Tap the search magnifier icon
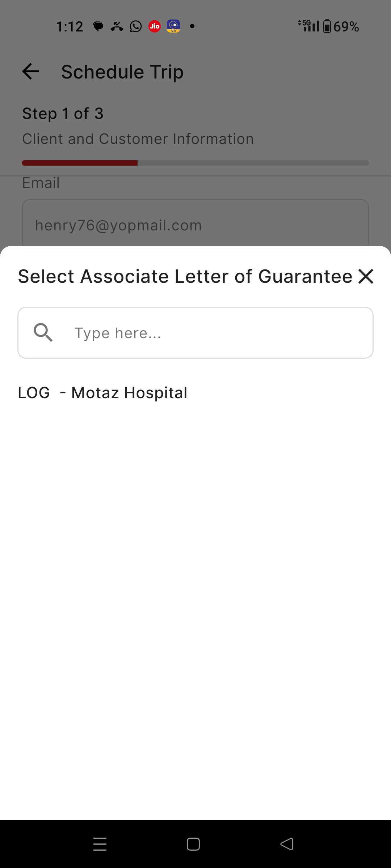This screenshot has width=391, height=868. 43,332
